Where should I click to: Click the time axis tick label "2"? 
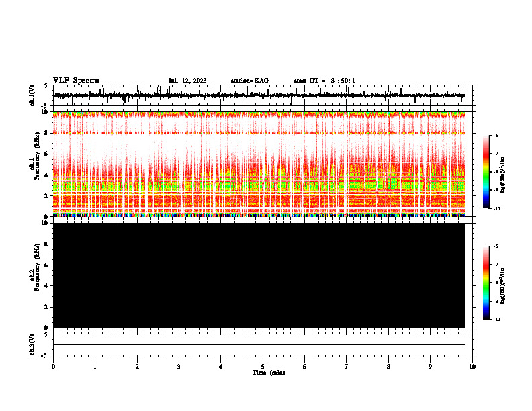[x=137, y=367]
